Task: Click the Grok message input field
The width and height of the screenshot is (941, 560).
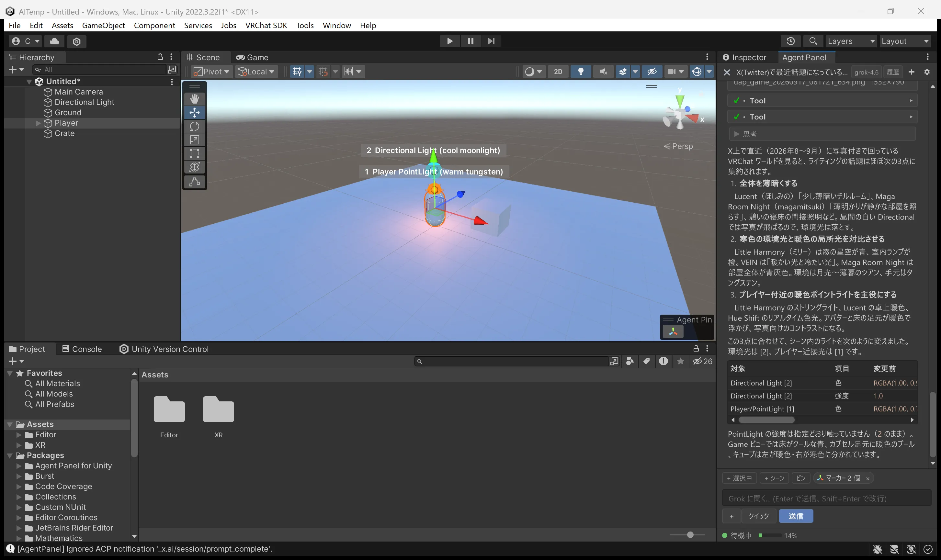Action: (x=827, y=498)
